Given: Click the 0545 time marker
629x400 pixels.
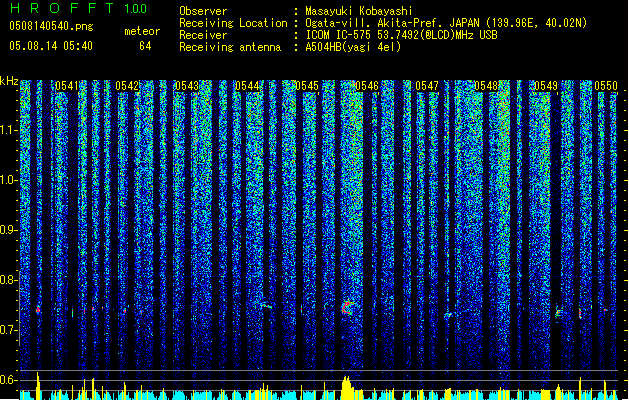Looking at the screenshot, I should (x=307, y=86).
